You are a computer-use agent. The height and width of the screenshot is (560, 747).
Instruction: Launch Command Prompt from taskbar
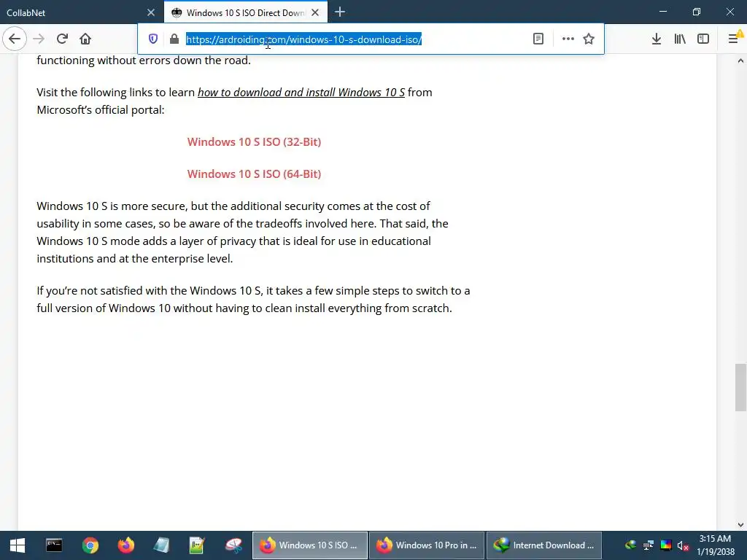tap(54, 545)
